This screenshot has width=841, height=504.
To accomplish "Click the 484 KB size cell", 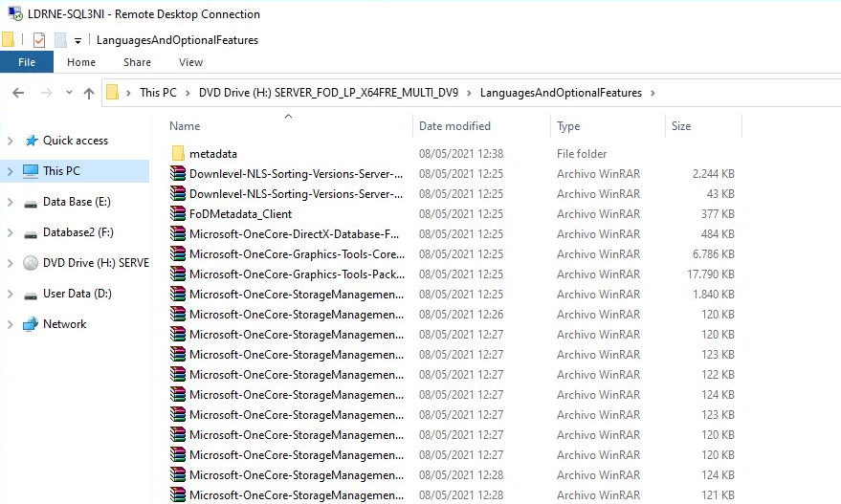I will [718, 234].
